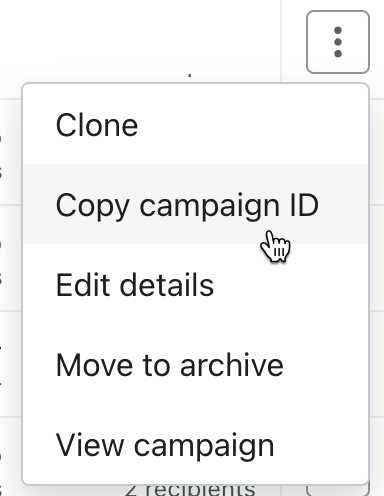Screen dimensions: 384x496
Task: Archive this campaign via Move to archive
Action: pyautogui.click(x=196, y=365)
